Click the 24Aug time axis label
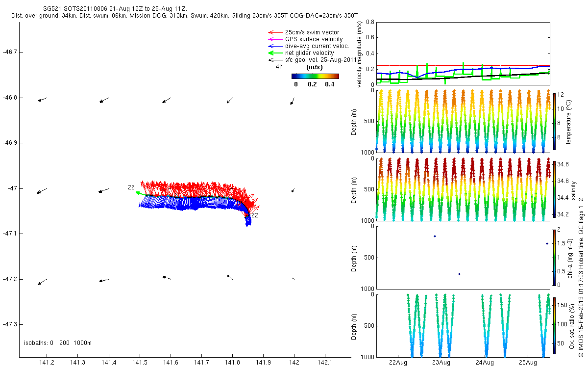Screen dimensions: 588x368 click(485, 363)
